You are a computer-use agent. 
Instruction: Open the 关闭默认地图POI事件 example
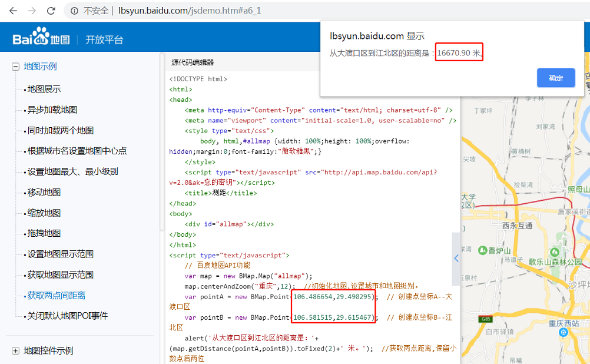coord(68,316)
